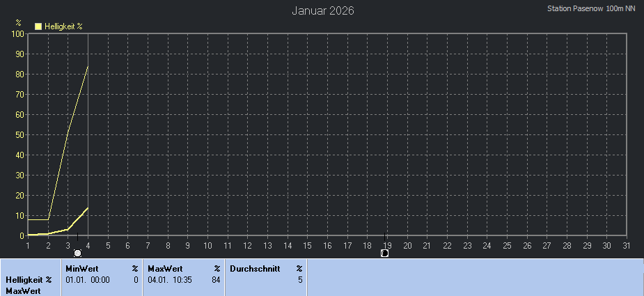Click day 31 on the x-axis
644x296 pixels.
627,245
